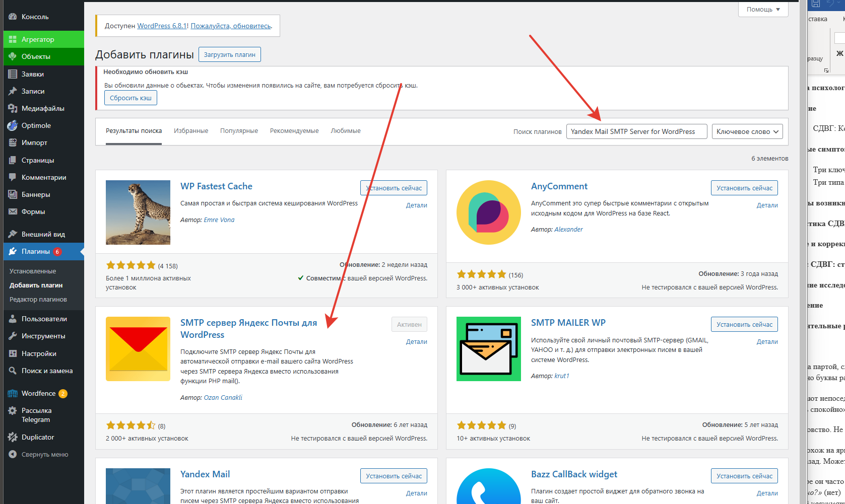Expand the Ключевое слово search type dropdown
This screenshot has height=504, width=845.
(x=747, y=131)
